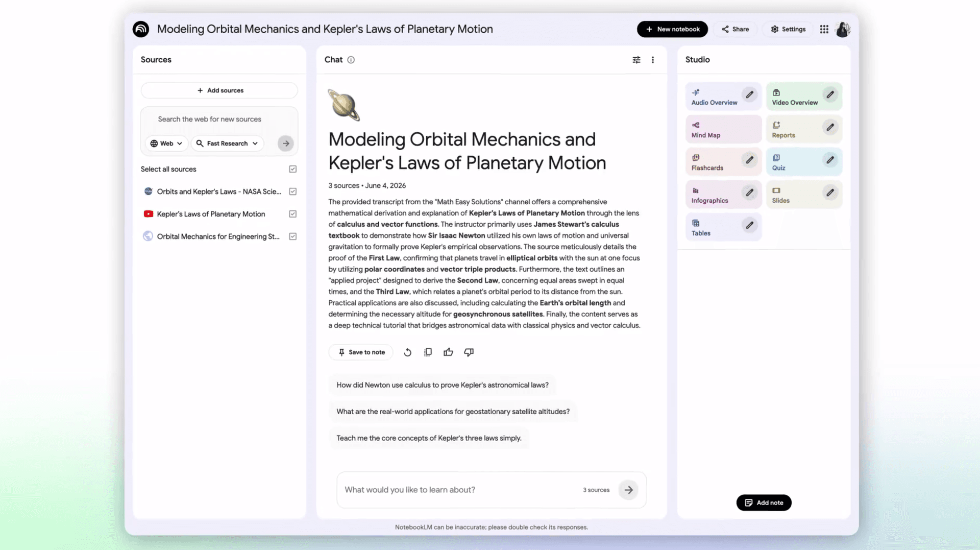Click the web sources search field

(x=219, y=119)
